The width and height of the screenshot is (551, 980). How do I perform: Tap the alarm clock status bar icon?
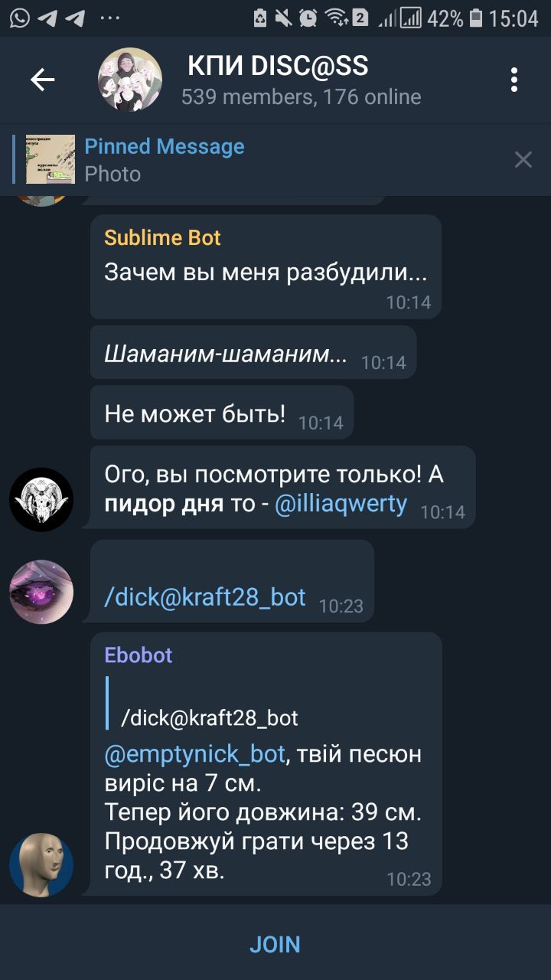point(308,17)
